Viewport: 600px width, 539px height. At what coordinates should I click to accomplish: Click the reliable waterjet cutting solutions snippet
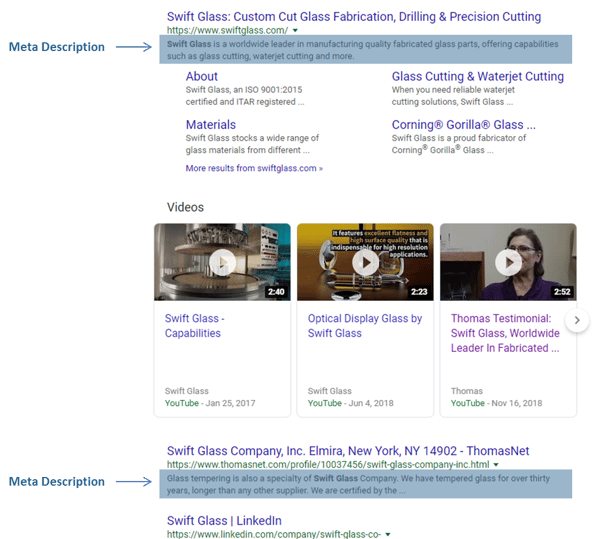tap(453, 96)
